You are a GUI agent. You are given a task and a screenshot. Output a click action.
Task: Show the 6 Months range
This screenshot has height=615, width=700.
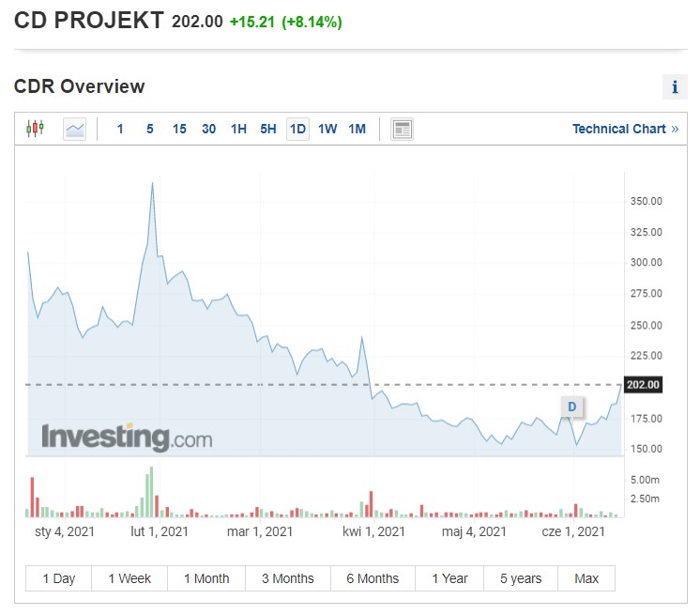tap(373, 578)
